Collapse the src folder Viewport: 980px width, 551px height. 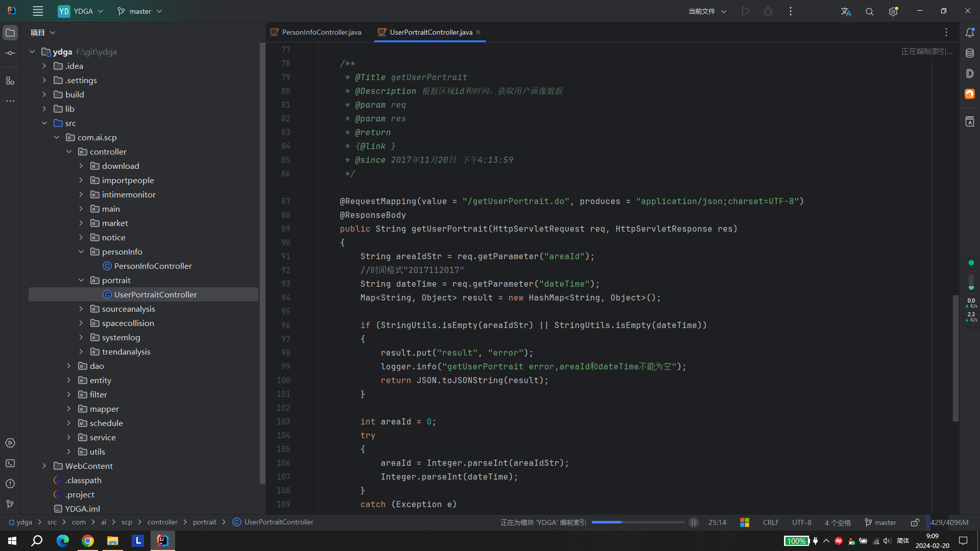(44, 123)
